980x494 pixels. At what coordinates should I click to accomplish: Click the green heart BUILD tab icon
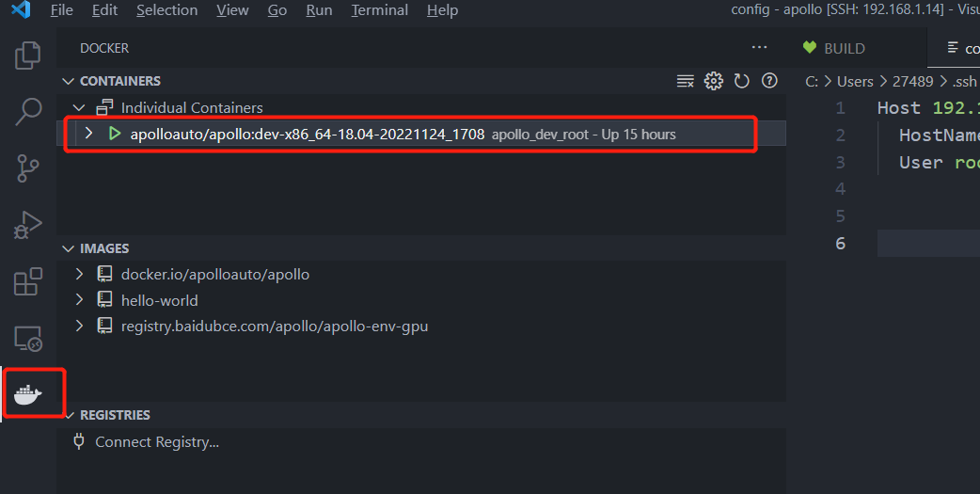click(810, 48)
